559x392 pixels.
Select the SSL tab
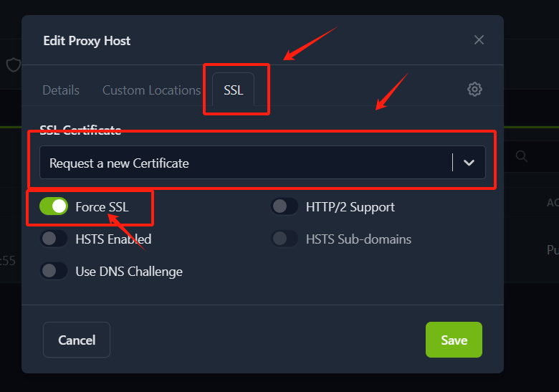tap(234, 90)
